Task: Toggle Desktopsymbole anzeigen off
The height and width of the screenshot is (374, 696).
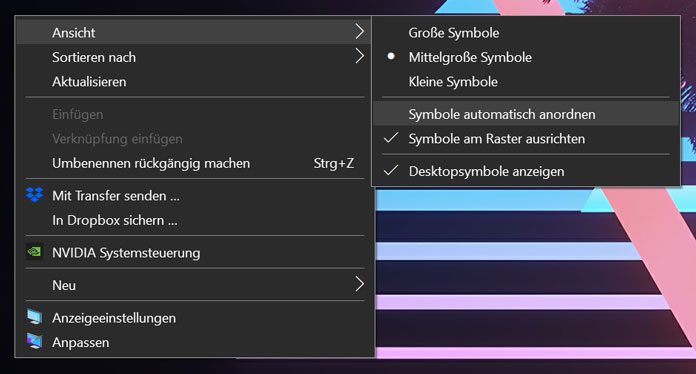Action: [526, 171]
